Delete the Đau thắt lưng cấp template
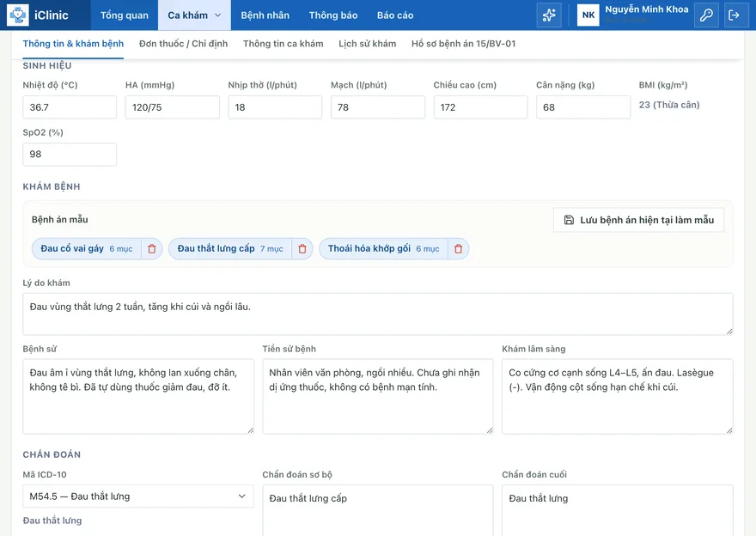 click(x=302, y=249)
